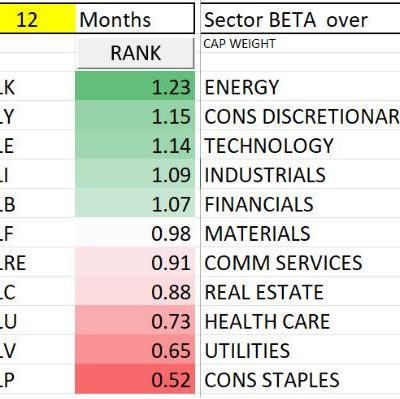
Task: Select the cell with value 1.15
Action: click(135, 115)
